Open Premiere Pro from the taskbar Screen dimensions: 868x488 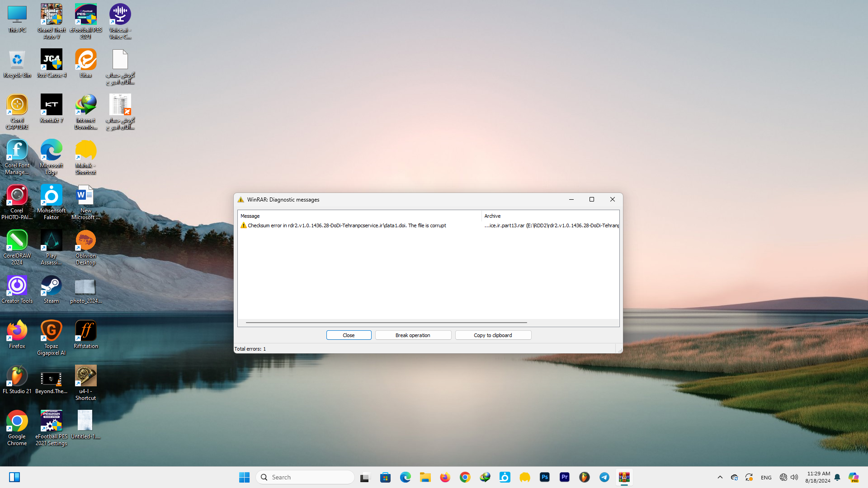coord(564,477)
